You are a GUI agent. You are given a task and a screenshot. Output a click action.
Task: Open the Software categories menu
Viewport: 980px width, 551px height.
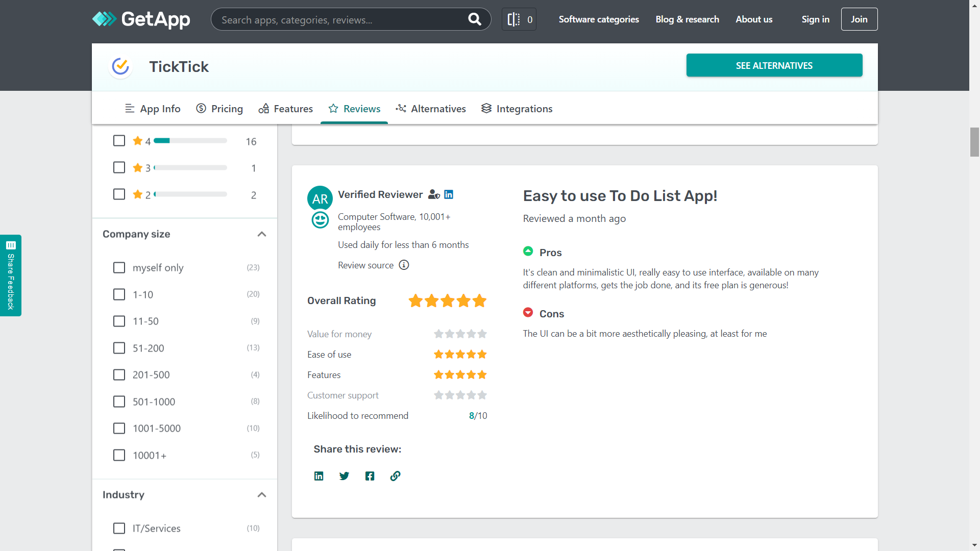click(598, 19)
